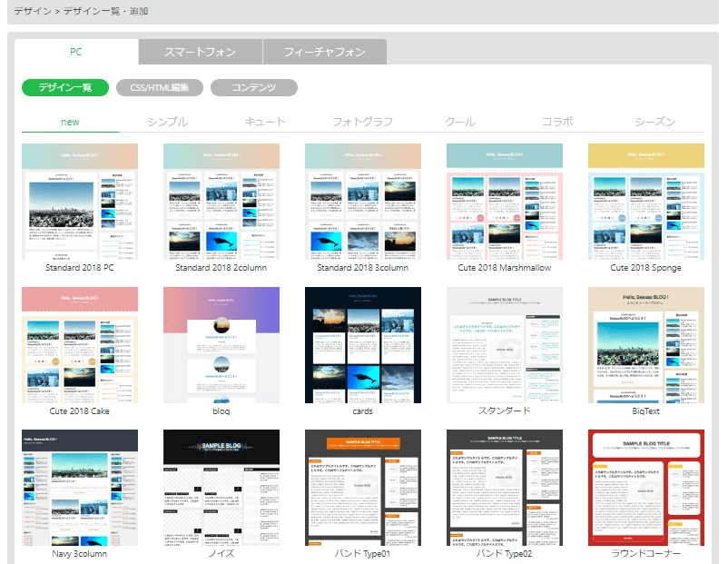
Task: Open the dark cards design thumbnail
Action: [362, 345]
